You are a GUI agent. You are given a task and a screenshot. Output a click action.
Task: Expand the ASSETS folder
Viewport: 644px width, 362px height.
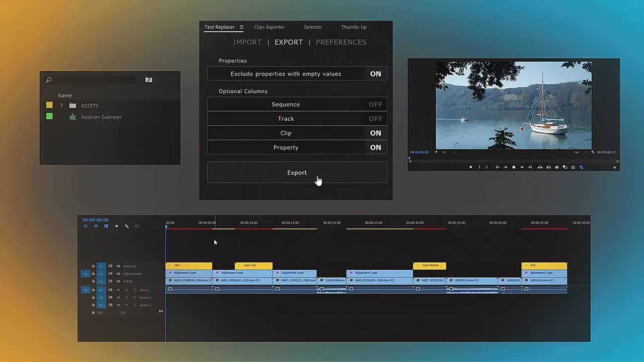61,105
